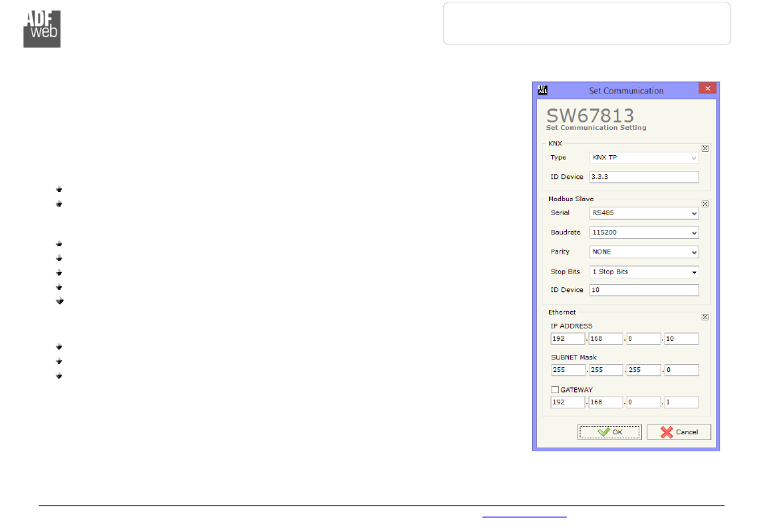Confirm settings with the OK button
Image resolution: width=767 pixels, height=532 pixels.
click(610, 432)
